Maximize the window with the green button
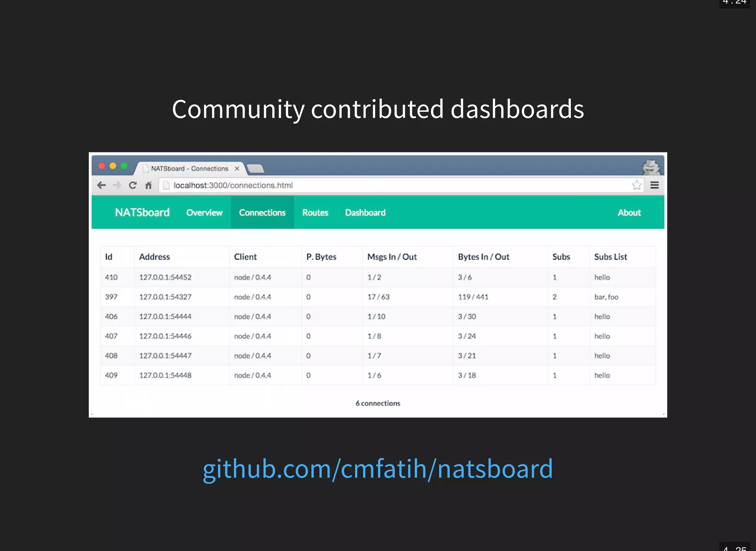This screenshot has height=551, width=756. tap(124, 166)
